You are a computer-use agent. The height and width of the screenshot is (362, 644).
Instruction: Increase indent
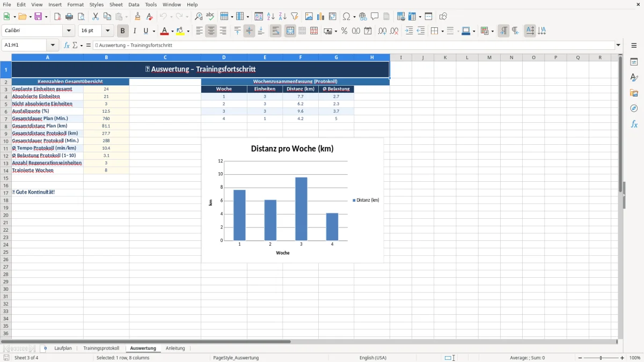point(409,31)
